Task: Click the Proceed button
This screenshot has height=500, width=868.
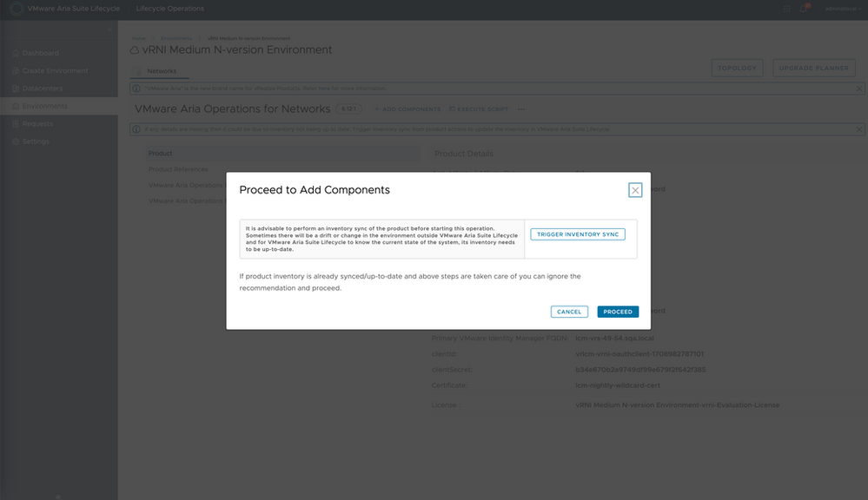Action: pyautogui.click(x=618, y=312)
